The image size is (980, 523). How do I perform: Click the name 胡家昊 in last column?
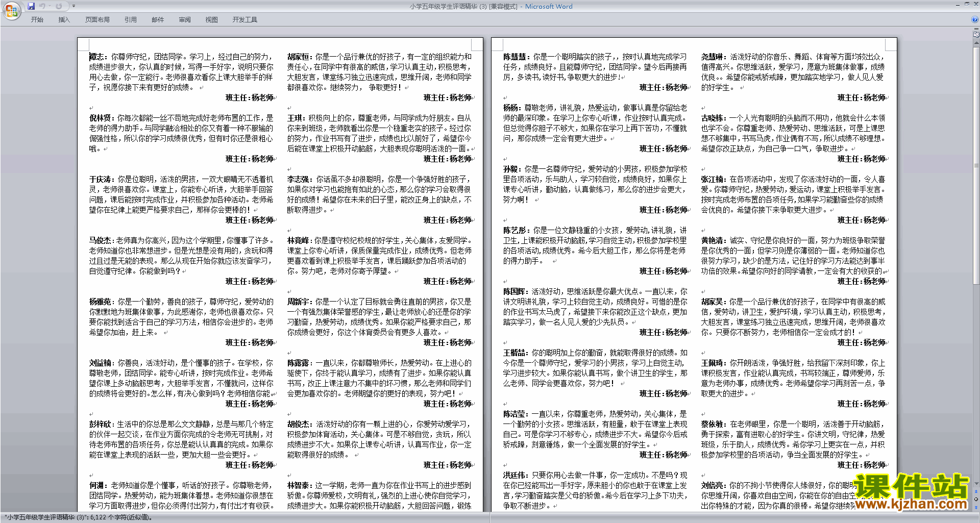(x=713, y=302)
